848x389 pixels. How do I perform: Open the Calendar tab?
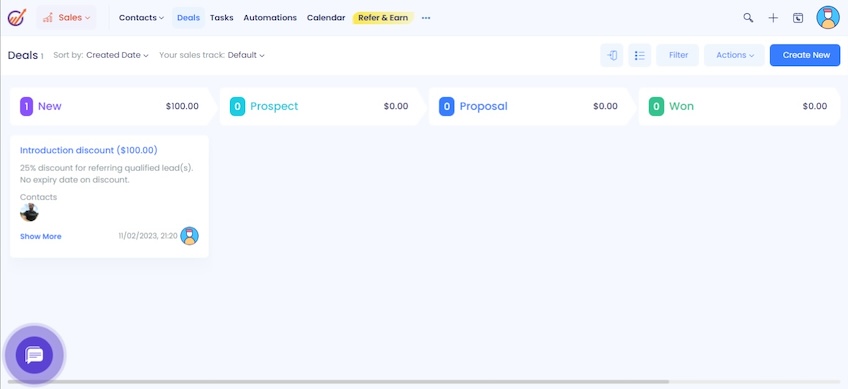click(326, 17)
